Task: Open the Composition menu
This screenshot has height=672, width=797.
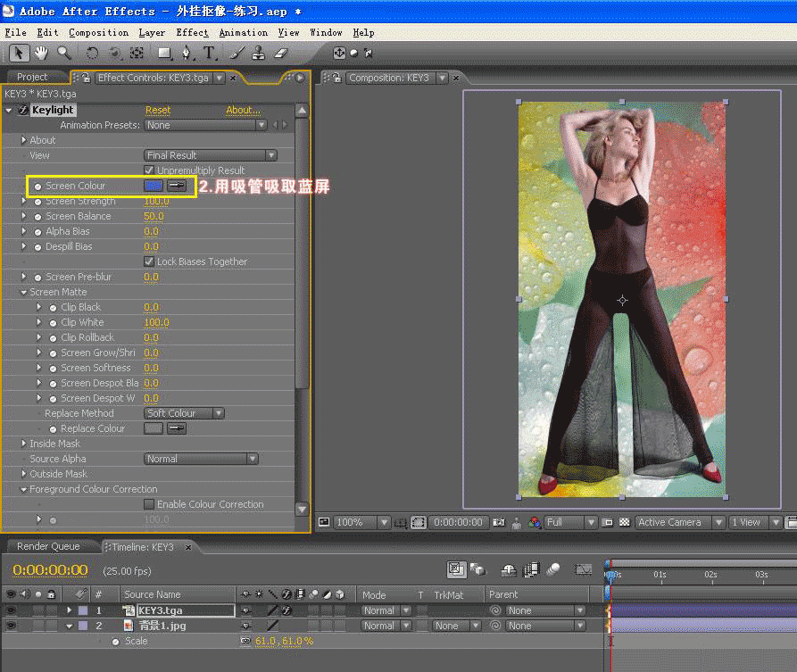Action: 98,32
